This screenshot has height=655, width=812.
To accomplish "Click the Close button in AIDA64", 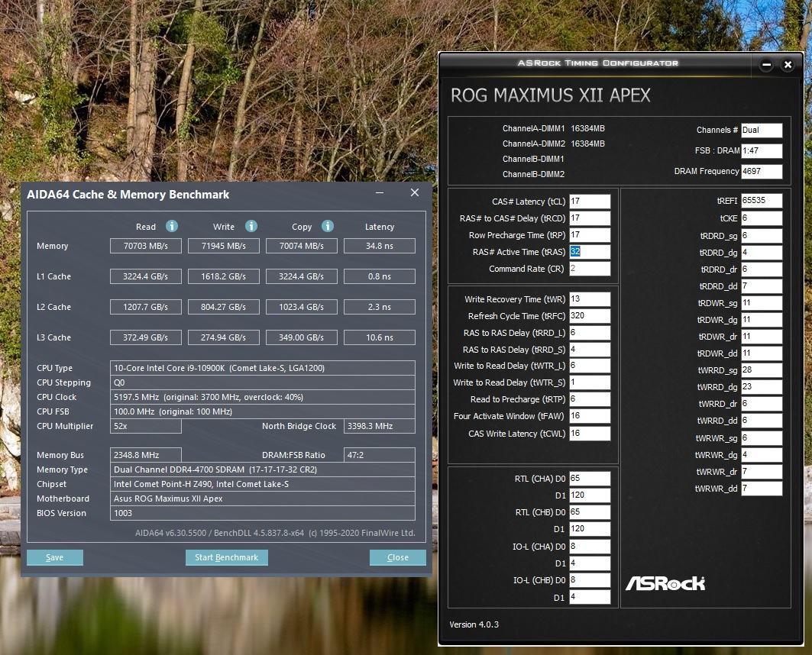I will [398, 557].
